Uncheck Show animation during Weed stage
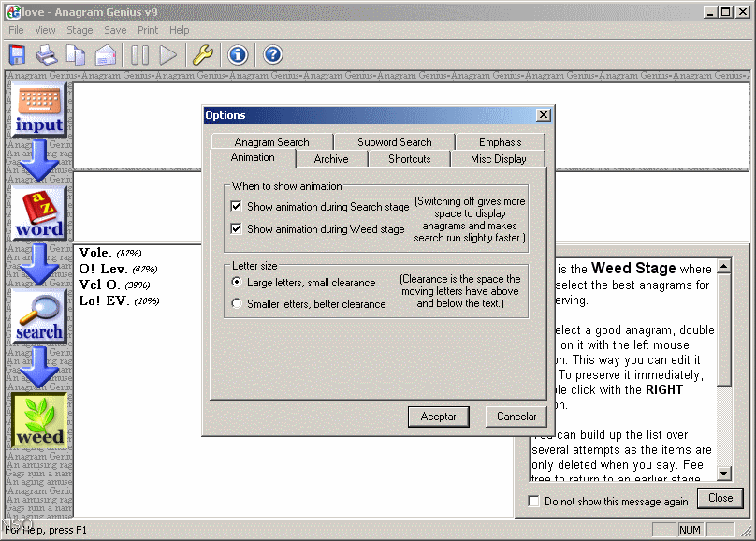 pos(237,229)
